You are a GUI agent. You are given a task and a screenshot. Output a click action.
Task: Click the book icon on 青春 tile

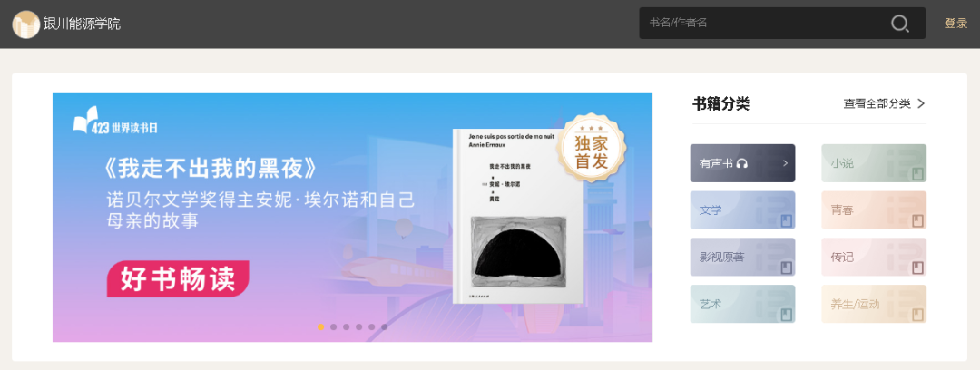pos(917,220)
